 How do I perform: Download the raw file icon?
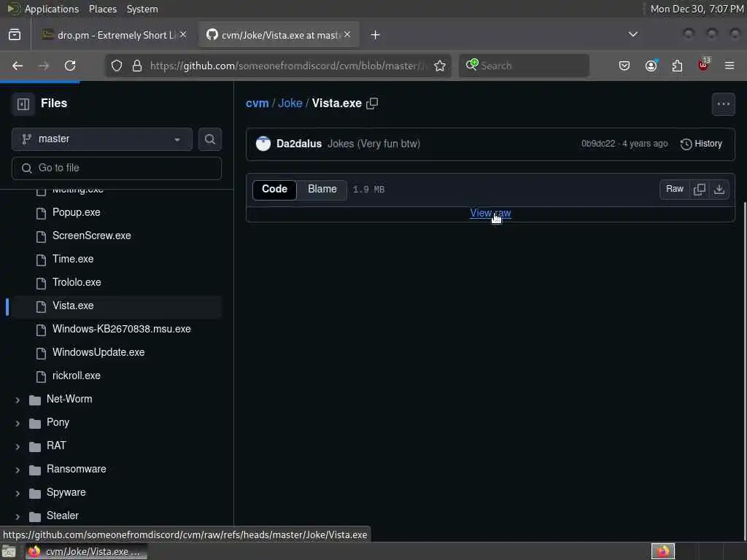pyautogui.click(x=719, y=189)
